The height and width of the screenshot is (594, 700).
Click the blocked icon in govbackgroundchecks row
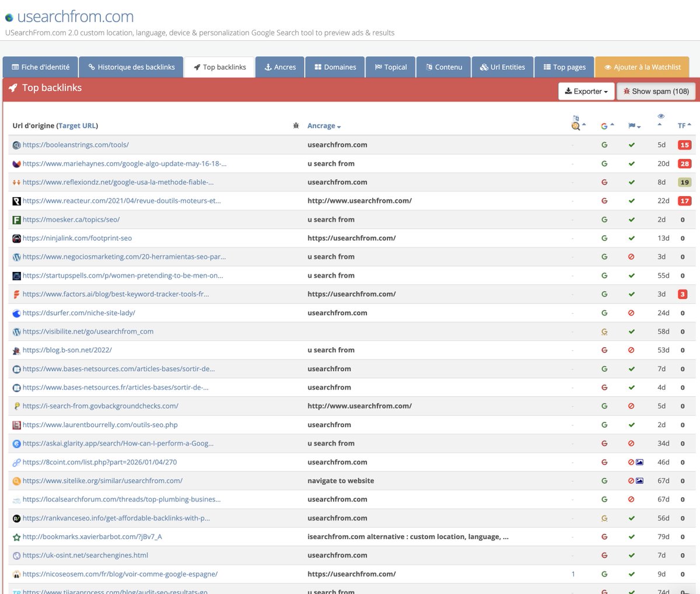coord(631,406)
